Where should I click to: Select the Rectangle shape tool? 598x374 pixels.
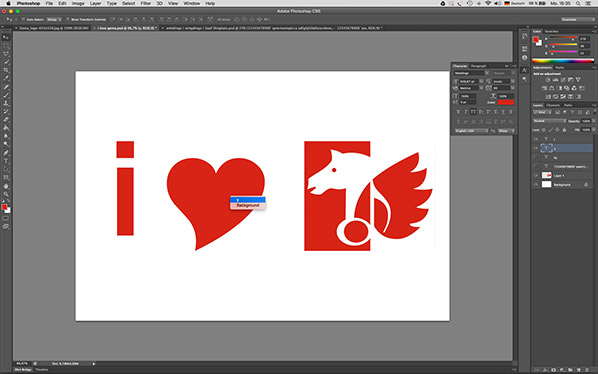6,178
